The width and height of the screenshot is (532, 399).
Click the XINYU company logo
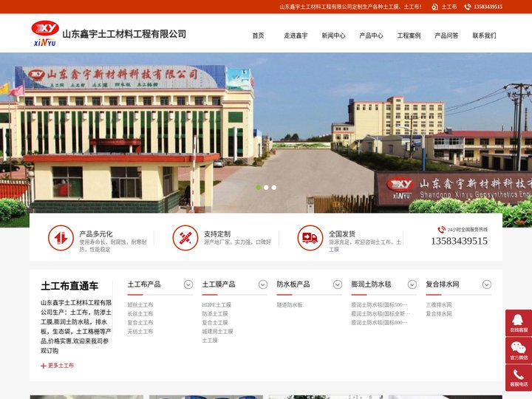(x=45, y=33)
